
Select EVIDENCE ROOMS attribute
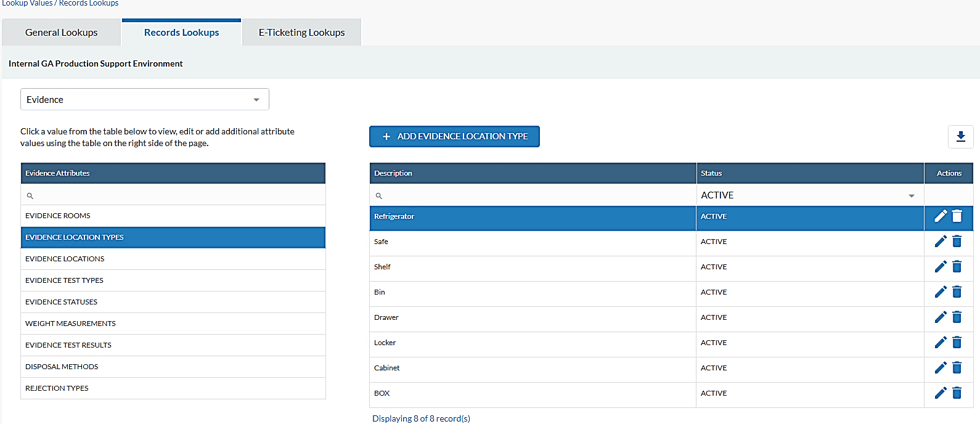(x=173, y=216)
